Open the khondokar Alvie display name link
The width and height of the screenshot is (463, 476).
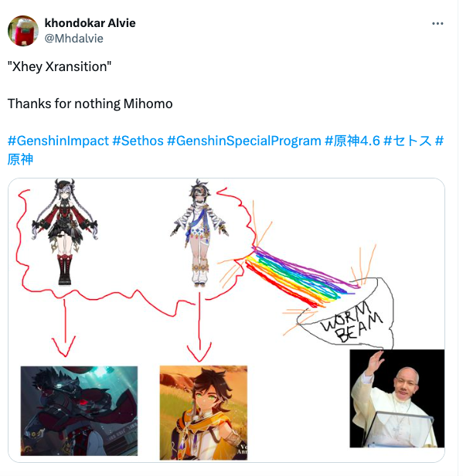pos(90,23)
